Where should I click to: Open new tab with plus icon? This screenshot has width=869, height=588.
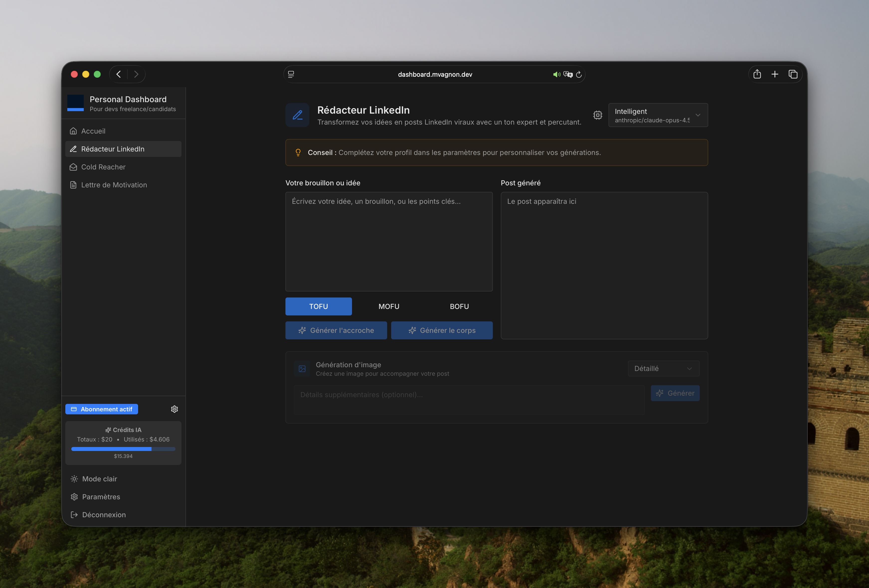coord(775,74)
